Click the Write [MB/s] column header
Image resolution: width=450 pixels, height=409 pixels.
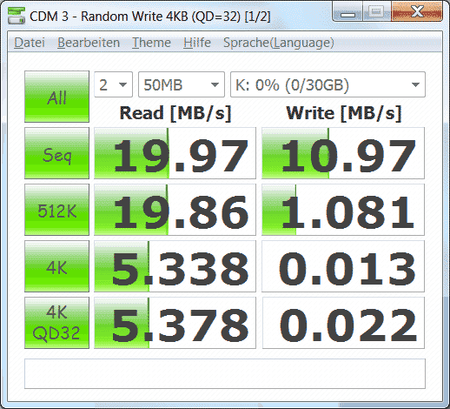tap(344, 113)
